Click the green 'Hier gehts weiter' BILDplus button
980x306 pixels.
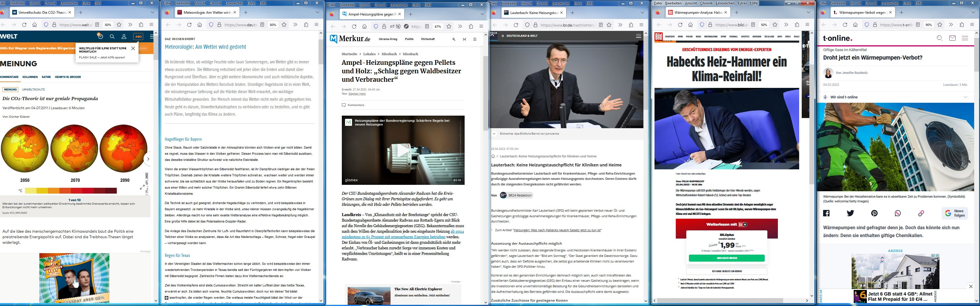tap(726, 258)
